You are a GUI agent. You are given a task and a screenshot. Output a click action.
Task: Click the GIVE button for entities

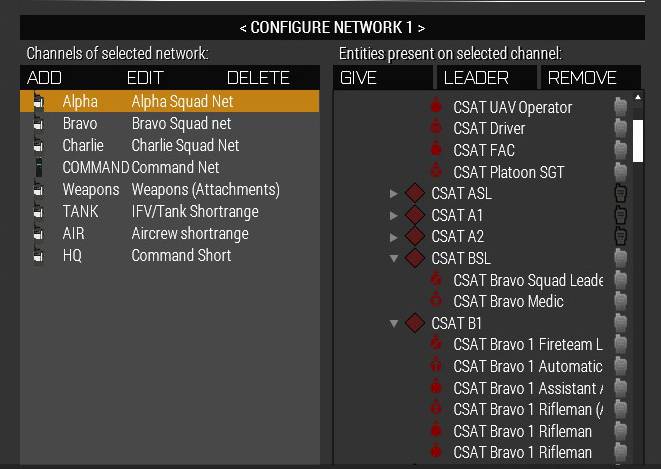click(383, 78)
